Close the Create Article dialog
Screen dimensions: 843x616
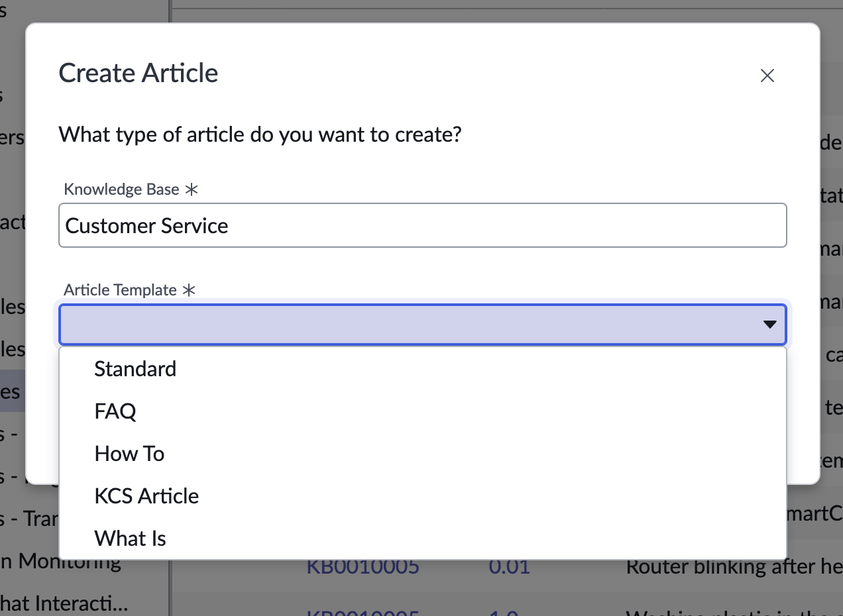click(x=767, y=75)
